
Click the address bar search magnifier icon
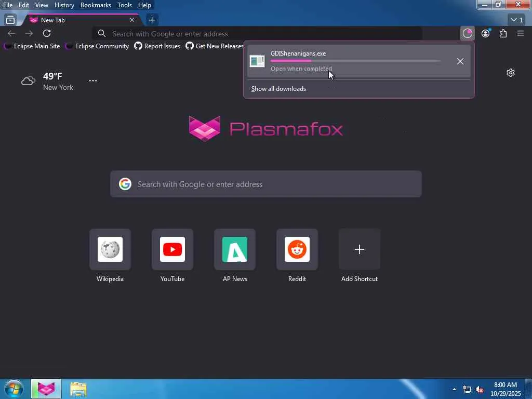pos(102,34)
